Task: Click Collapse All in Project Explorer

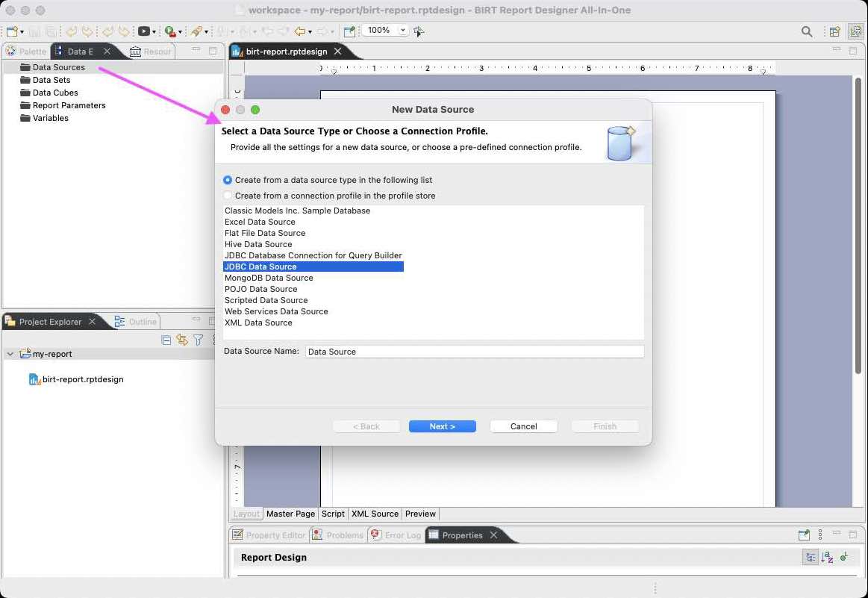Action: 166,340
